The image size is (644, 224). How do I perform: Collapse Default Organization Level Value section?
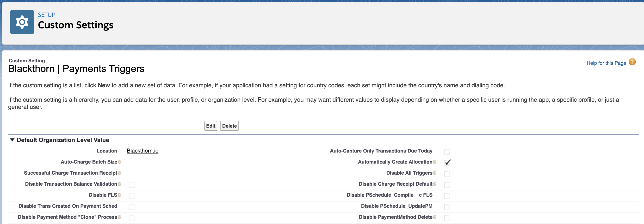click(12, 140)
